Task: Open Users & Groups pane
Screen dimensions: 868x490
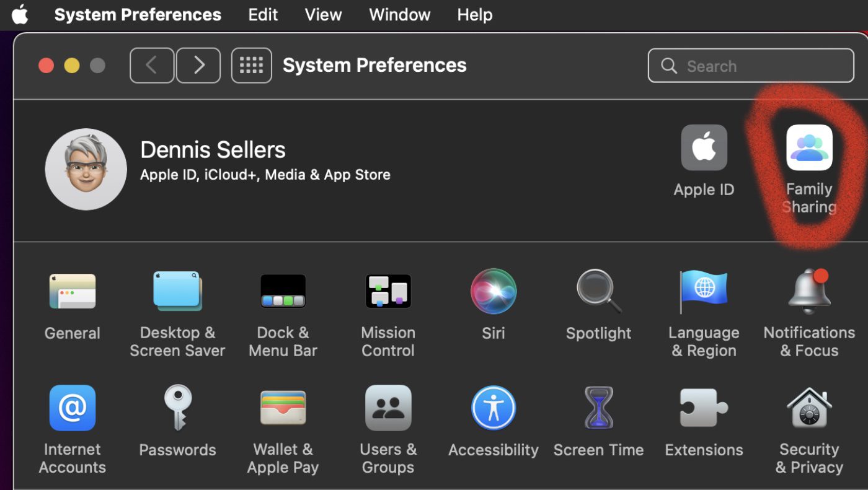Action: click(x=388, y=408)
